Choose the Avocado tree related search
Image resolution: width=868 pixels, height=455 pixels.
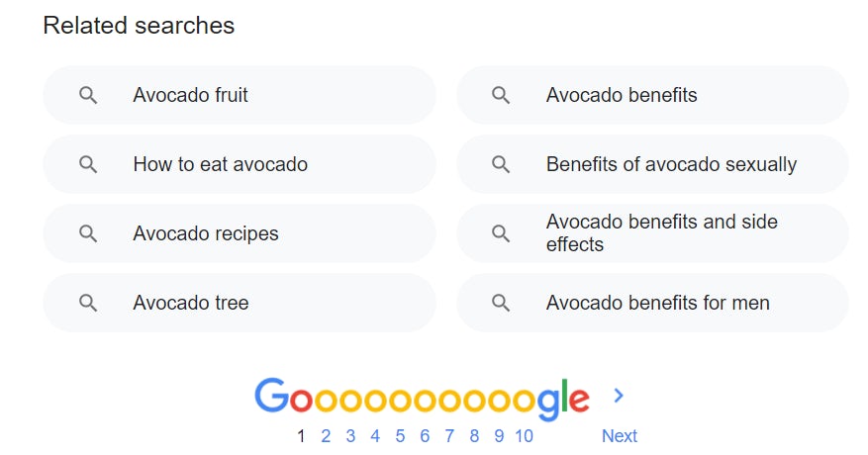point(191,304)
